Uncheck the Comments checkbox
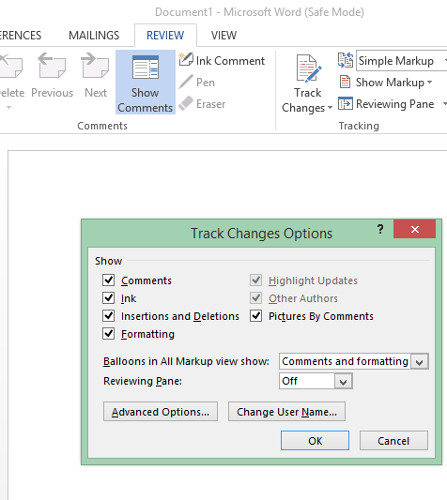 tap(108, 280)
